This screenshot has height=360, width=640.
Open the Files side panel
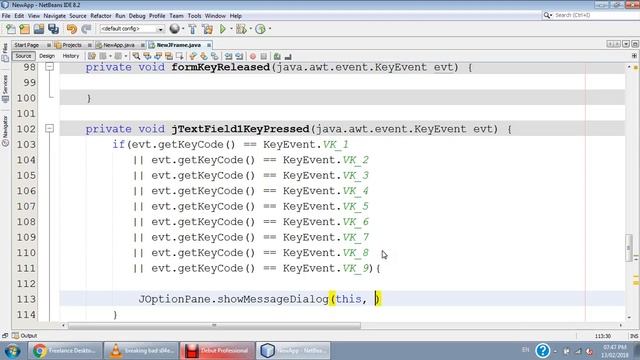pos(5,53)
